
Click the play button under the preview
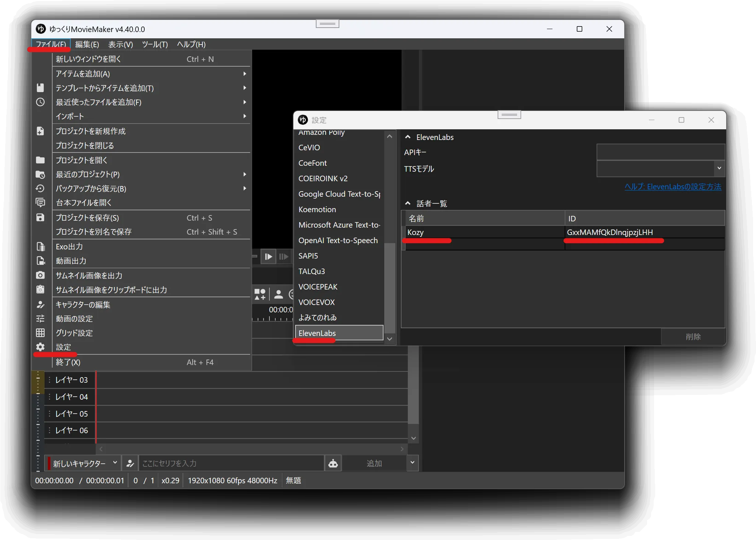tap(268, 256)
